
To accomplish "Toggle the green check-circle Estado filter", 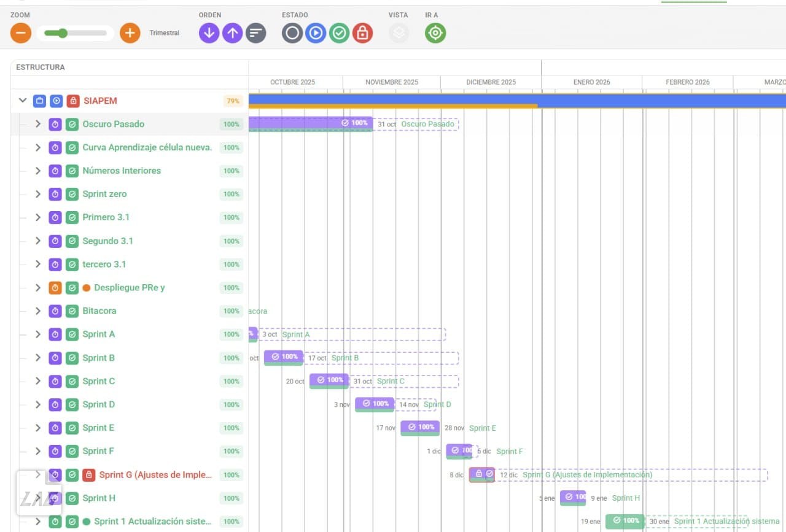I will pos(339,33).
